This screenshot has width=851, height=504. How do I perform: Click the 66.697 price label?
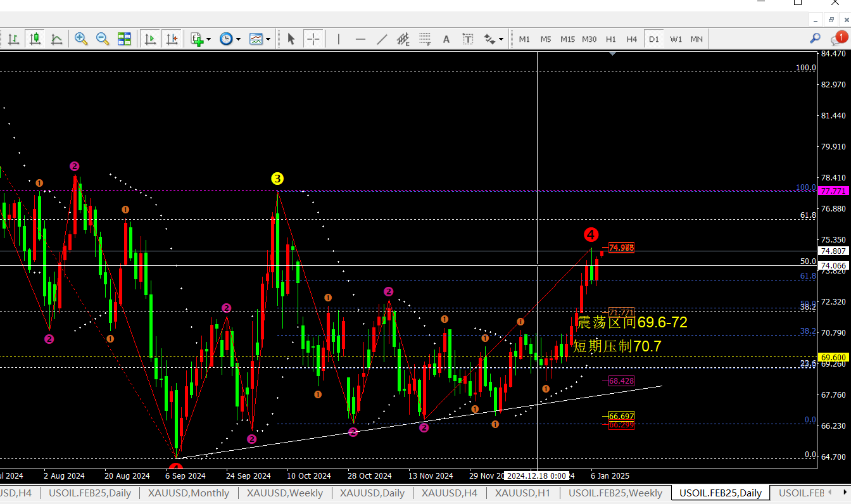point(621,416)
